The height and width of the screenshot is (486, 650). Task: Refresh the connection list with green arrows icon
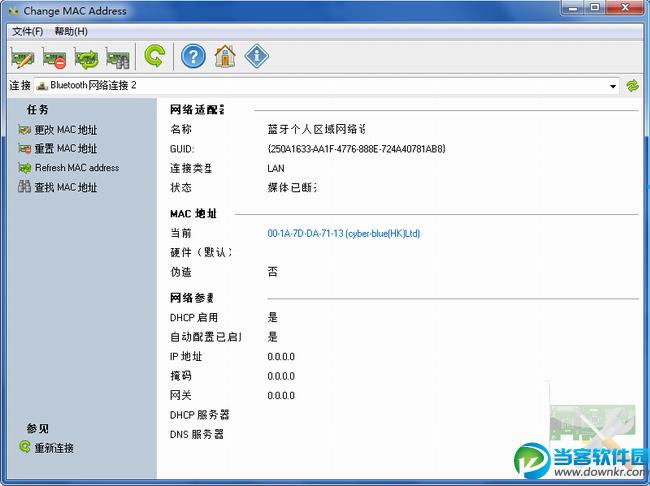point(632,86)
